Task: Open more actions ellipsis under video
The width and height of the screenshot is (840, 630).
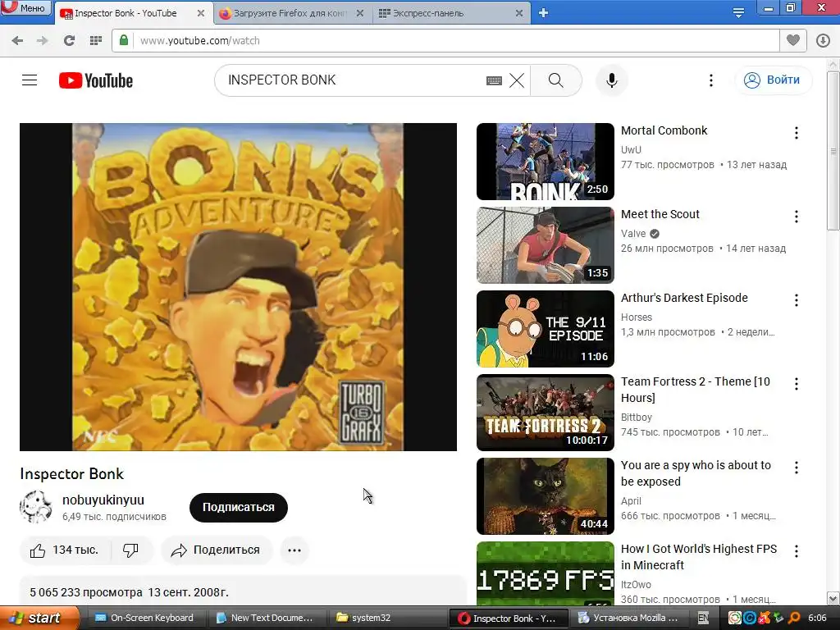Action: [x=294, y=550]
